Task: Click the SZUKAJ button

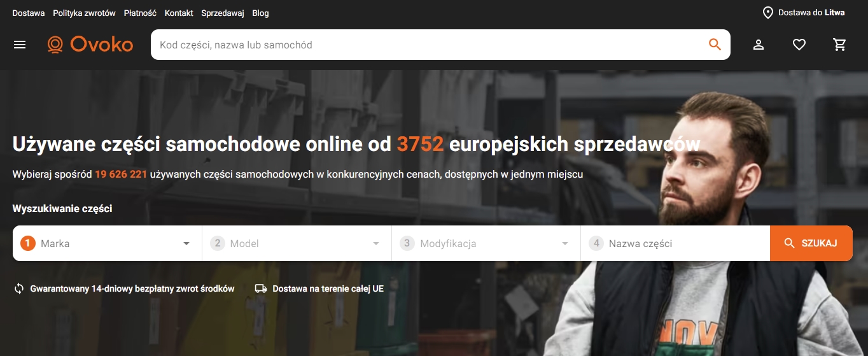Action: (811, 243)
